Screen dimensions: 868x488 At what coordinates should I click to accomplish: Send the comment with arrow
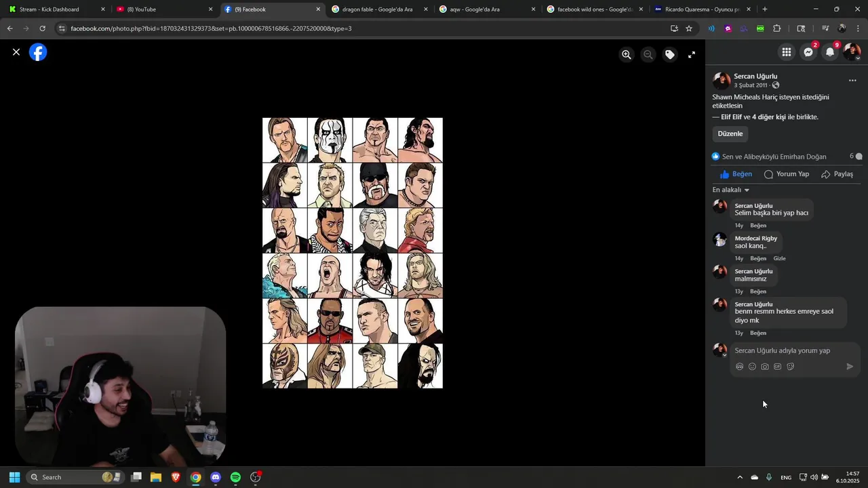[x=850, y=367]
